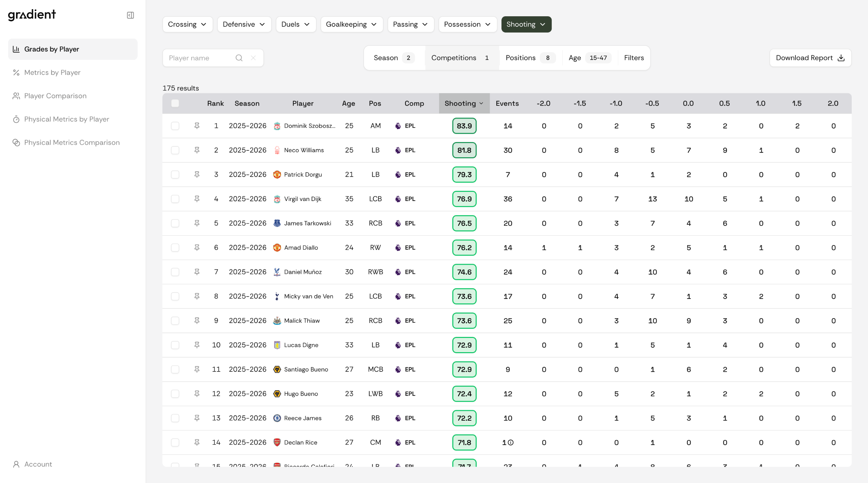868x483 pixels.
Task: Click the 83.9 shooting grade badge
Action: pos(464,126)
